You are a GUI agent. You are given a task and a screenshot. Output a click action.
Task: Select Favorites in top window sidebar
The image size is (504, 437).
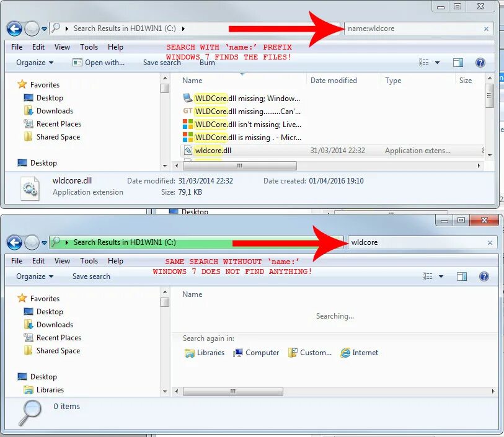[38, 84]
